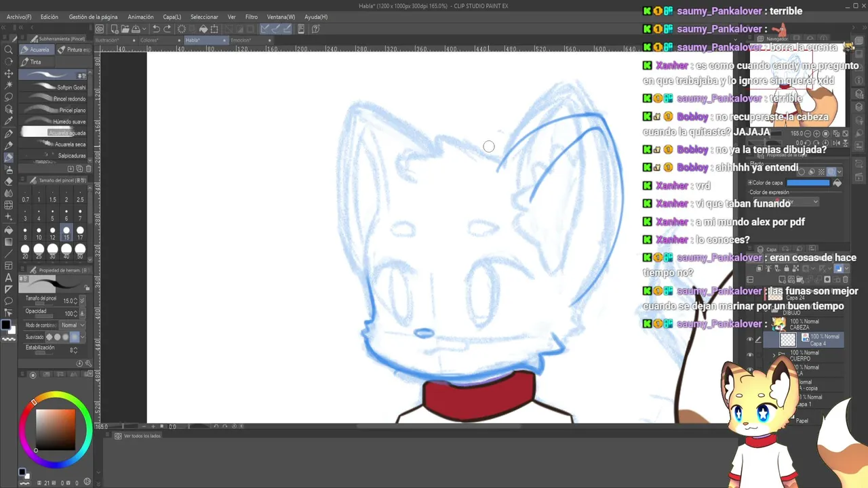
Task: Select the Capa 4 layer thumbnail
Action: tap(787, 340)
